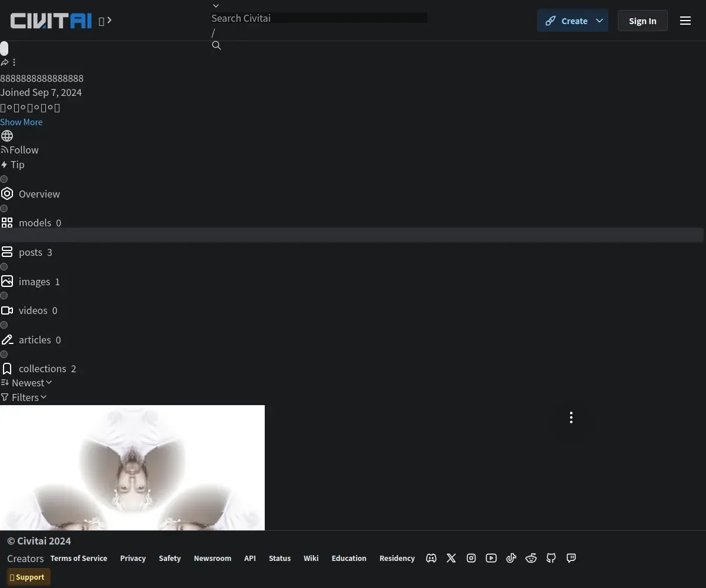Follow this user
Image resolution: width=706 pixels, height=588 pixels.
click(x=19, y=150)
